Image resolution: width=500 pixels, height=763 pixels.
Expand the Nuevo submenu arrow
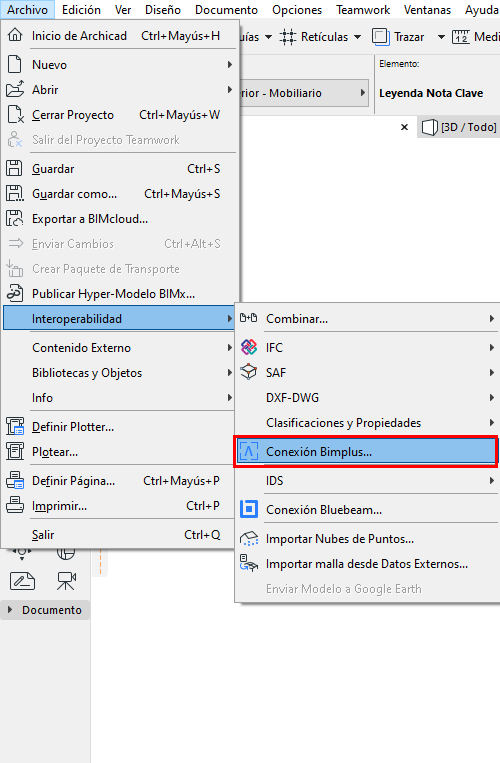point(230,64)
